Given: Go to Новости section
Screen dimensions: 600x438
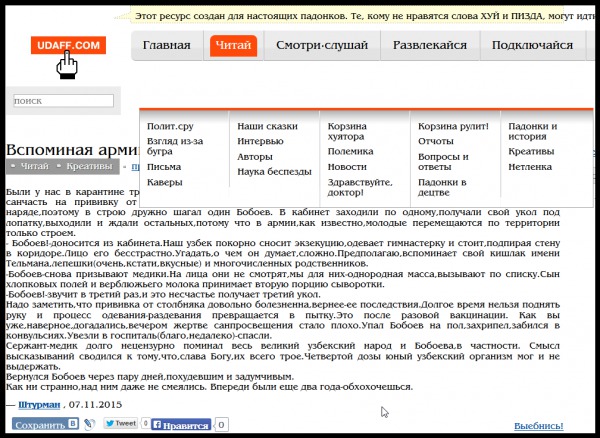Looking at the screenshot, I should [x=347, y=167].
